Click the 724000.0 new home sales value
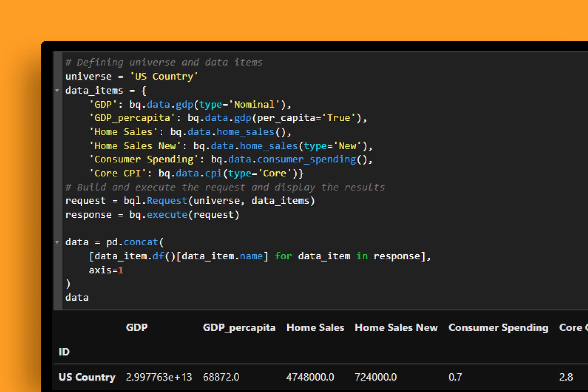The height and width of the screenshot is (392, 588). 375,377
